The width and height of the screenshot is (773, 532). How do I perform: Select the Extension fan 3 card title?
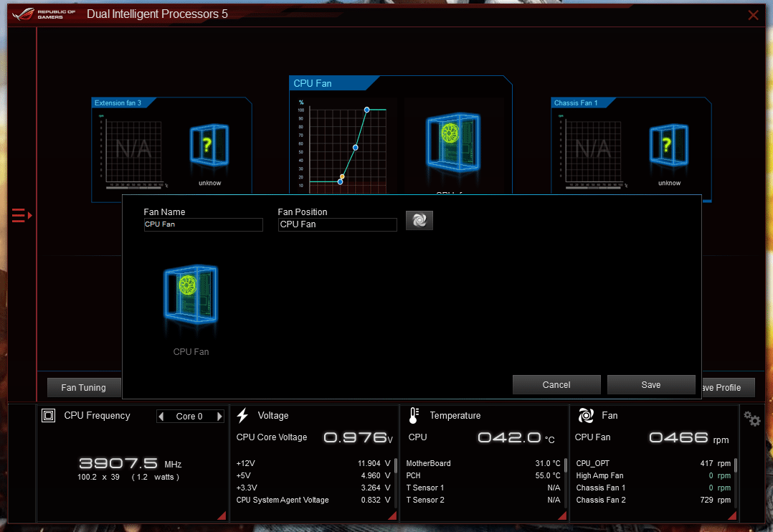tap(118, 103)
